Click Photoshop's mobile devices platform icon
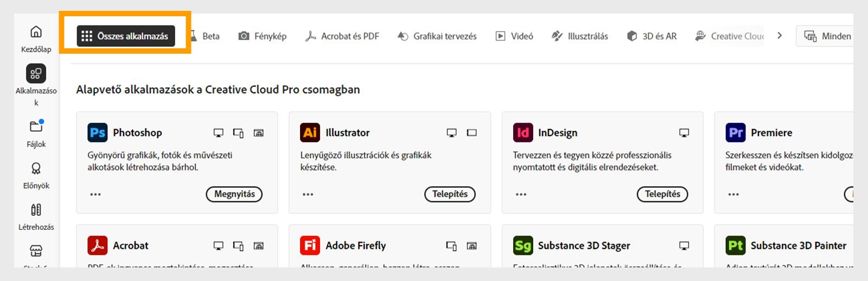Screen dimensions: 868x281 click(x=238, y=133)
